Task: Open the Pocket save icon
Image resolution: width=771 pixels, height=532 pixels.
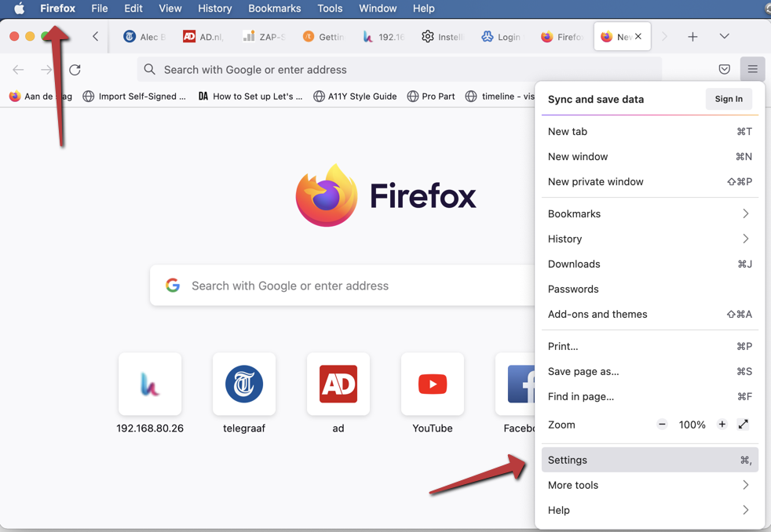Action: click(725, 69)
